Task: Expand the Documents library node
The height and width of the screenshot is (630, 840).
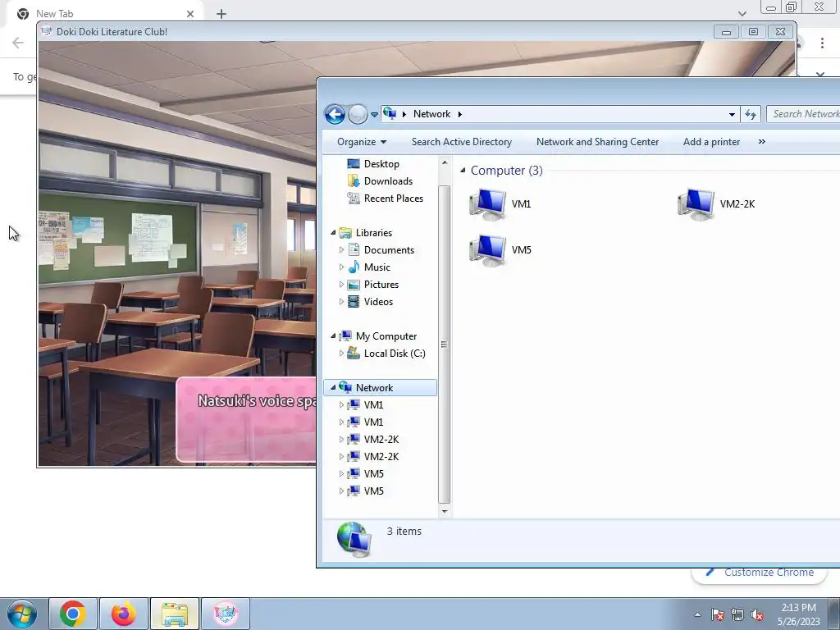Action: pos(341,250)
